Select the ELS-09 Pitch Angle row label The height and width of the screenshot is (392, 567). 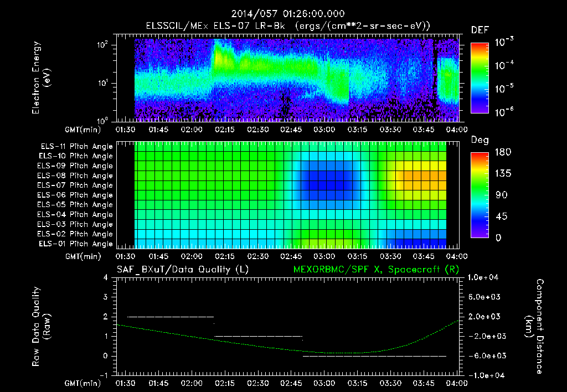pyautogui.click(x=75, y=166)
